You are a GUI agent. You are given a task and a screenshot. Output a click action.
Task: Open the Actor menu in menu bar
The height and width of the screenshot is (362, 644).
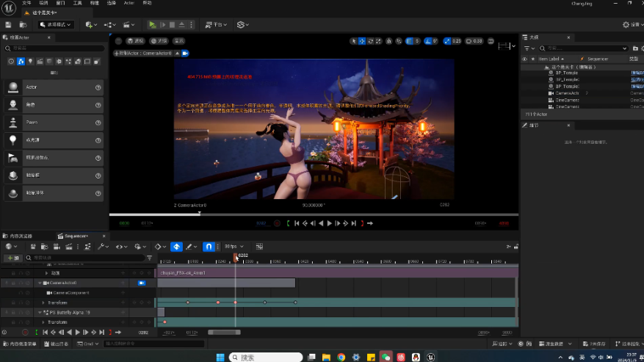(129, 3)
